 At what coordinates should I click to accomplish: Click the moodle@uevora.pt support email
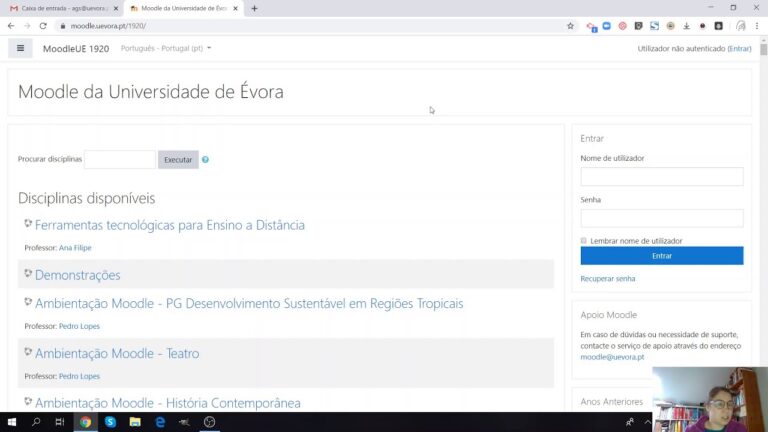(612, 357)
